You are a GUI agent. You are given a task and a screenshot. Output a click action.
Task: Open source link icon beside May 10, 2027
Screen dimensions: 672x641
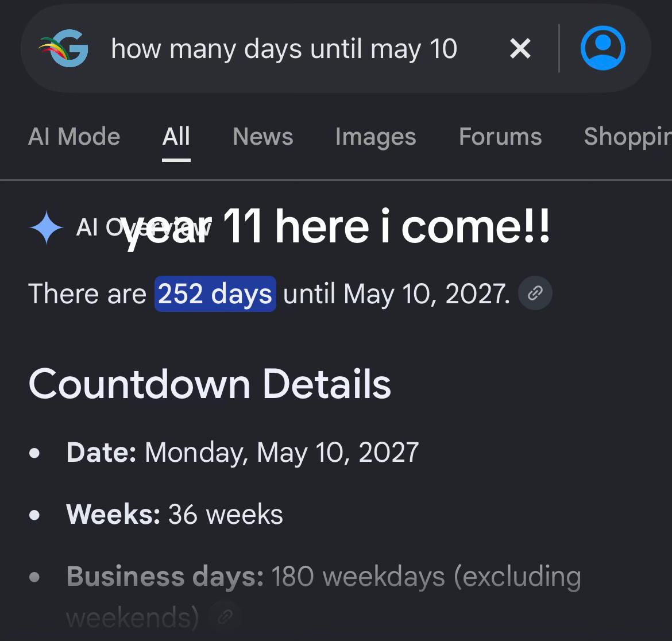(535, 294)
